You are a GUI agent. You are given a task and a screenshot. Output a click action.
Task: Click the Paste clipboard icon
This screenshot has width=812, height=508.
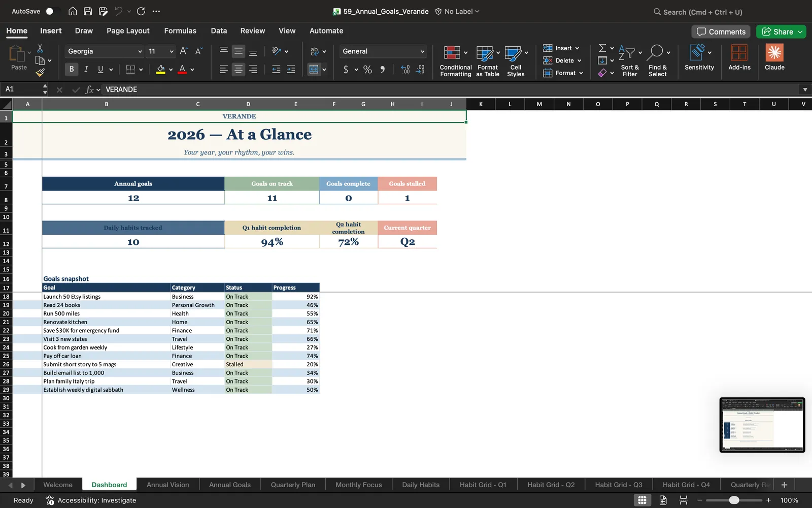(x=17, y=54)
